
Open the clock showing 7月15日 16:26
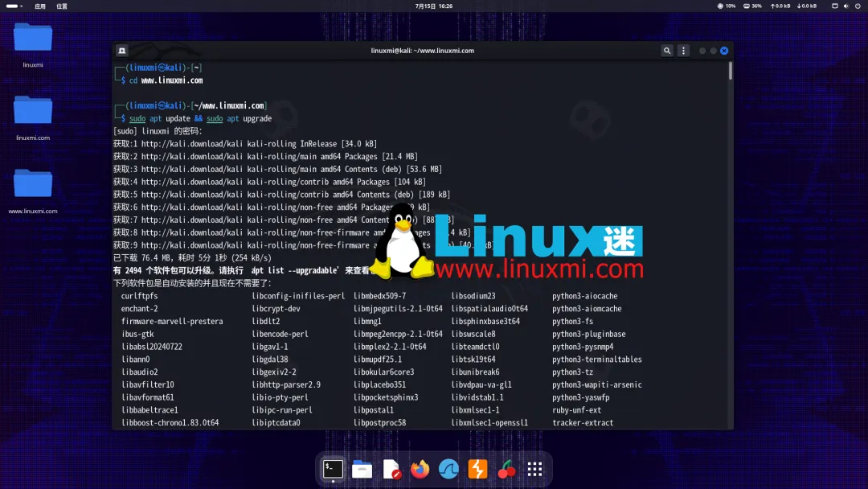click(x=433, y=6)
